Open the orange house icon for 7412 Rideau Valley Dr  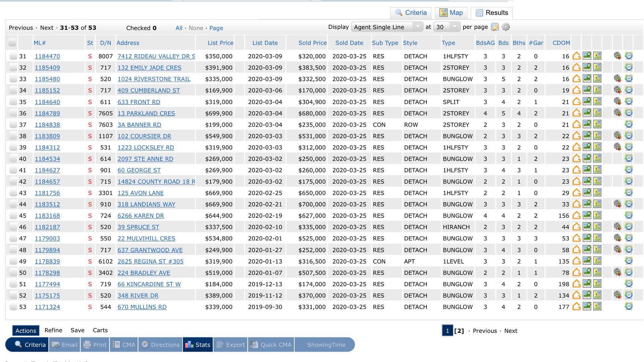coord(576,56)
